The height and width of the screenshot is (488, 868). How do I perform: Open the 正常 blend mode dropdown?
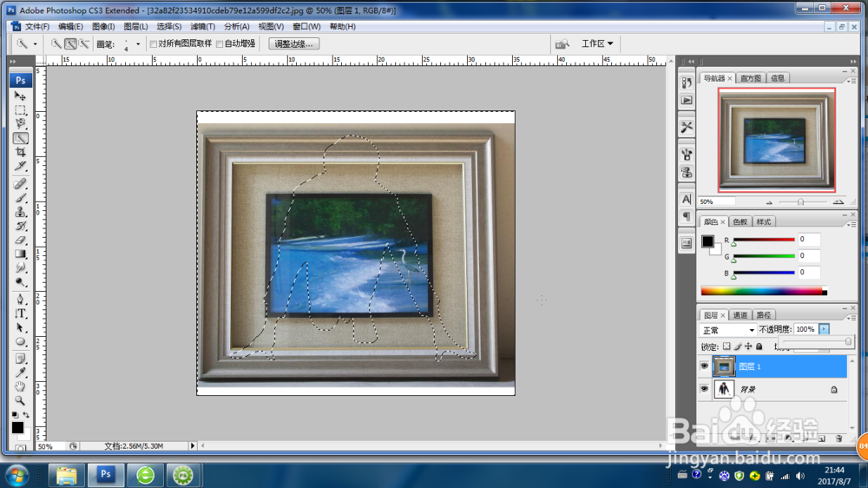[x=728, y=330]
